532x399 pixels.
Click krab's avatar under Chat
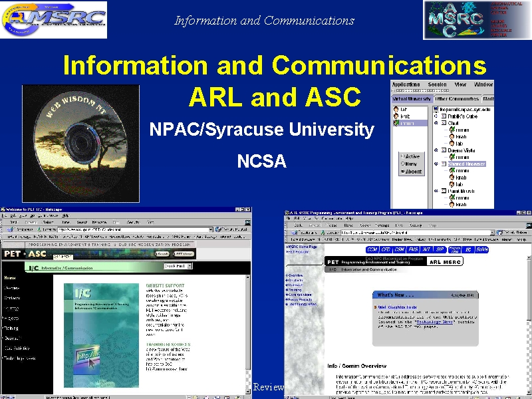click(452, 136)
